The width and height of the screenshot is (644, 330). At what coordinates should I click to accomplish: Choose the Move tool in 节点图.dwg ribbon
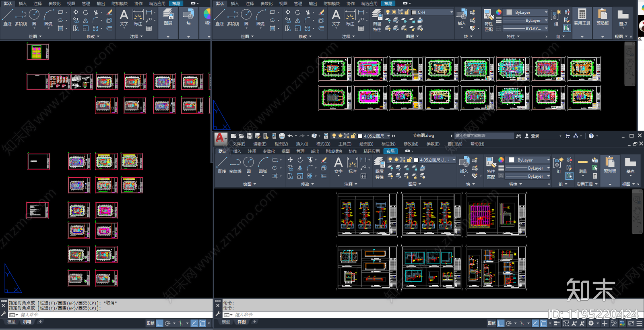[x=290, y=160]
